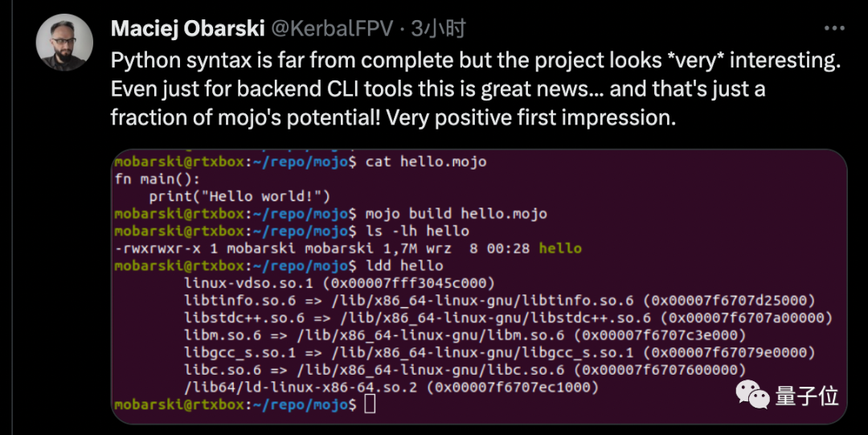Image resolution: width=868 pixels, height=435 pixels.
Task: Click the terminal cursor block at prompt
Action: click(371, 404)
